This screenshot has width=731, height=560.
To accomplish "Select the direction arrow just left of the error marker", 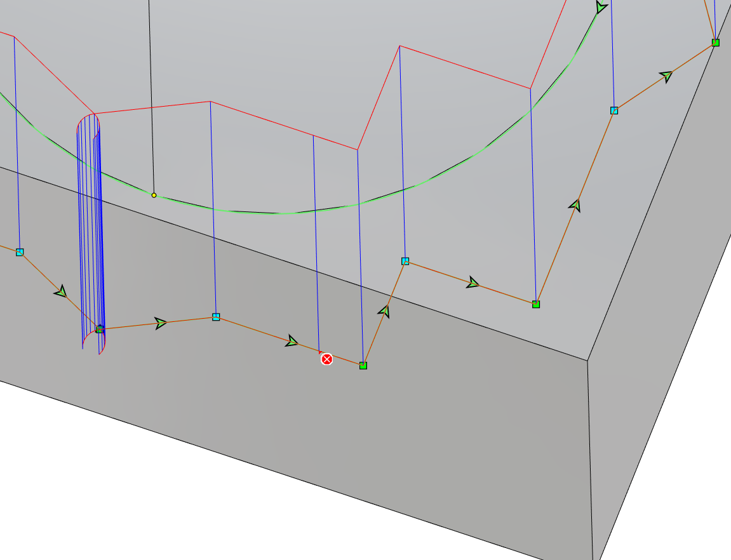I will pos(292,342).
